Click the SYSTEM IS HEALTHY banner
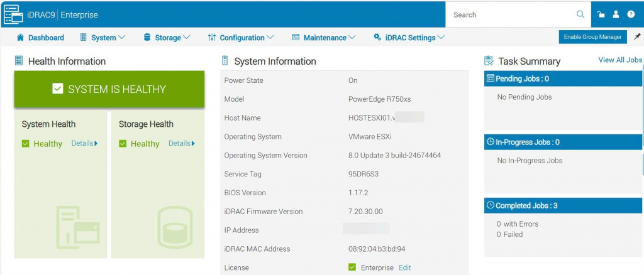 (x=109, y=89)
